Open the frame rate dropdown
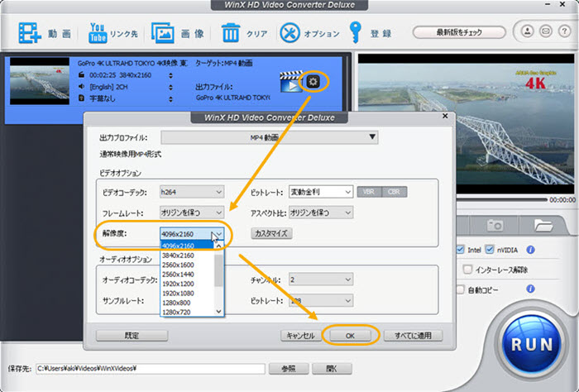 point(192,213)
